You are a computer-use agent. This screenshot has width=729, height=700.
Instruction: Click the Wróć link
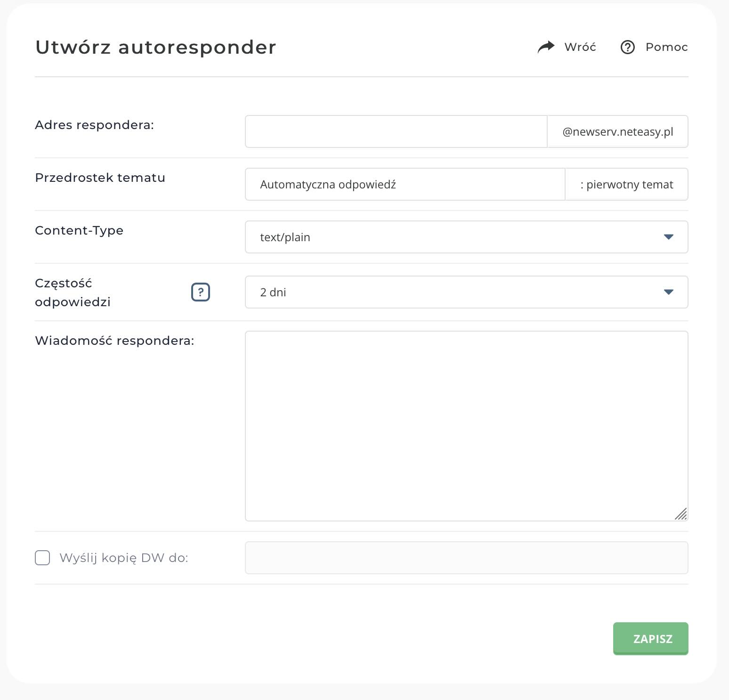580,47
